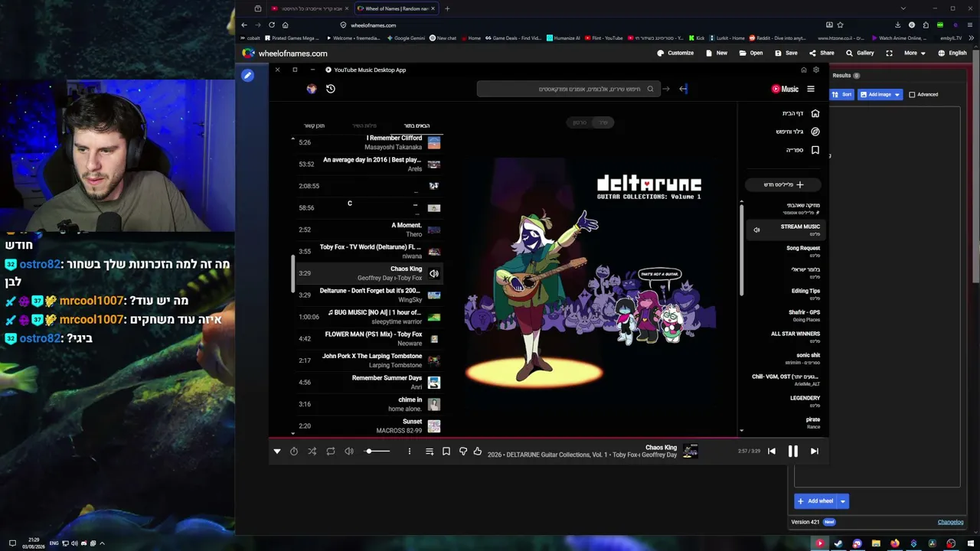Add current song to a playlist
Screen dimensions: 980x551
coord(430,452)
